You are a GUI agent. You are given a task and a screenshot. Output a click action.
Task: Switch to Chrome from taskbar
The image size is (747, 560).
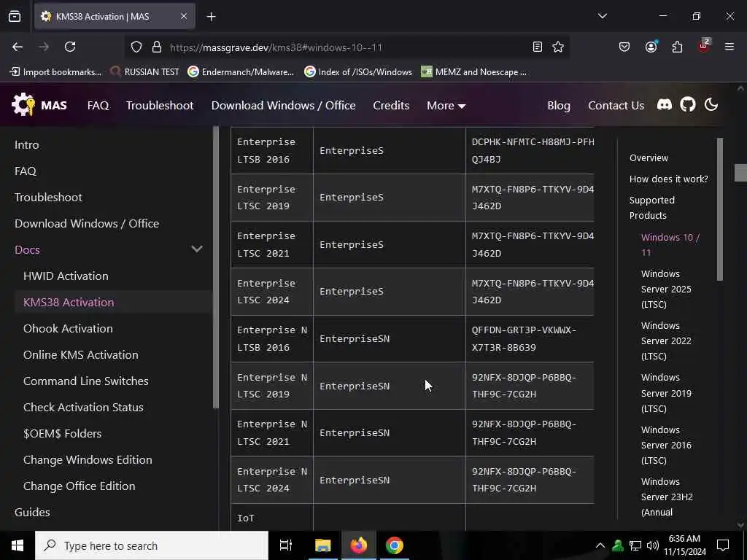click(x=394, y=545)
